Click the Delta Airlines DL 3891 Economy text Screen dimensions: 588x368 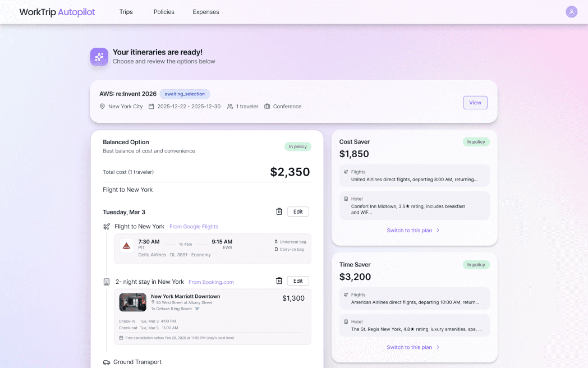click(174, 255)
